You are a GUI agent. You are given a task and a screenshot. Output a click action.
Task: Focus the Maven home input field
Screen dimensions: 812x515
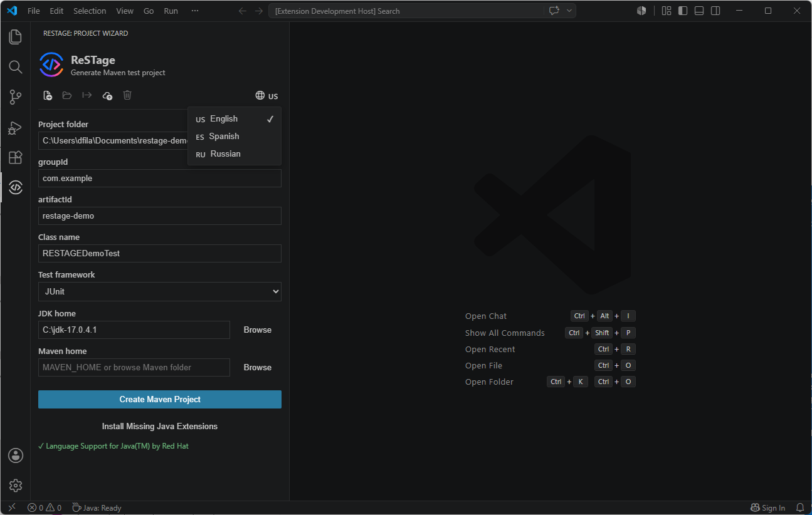(134, 367)
